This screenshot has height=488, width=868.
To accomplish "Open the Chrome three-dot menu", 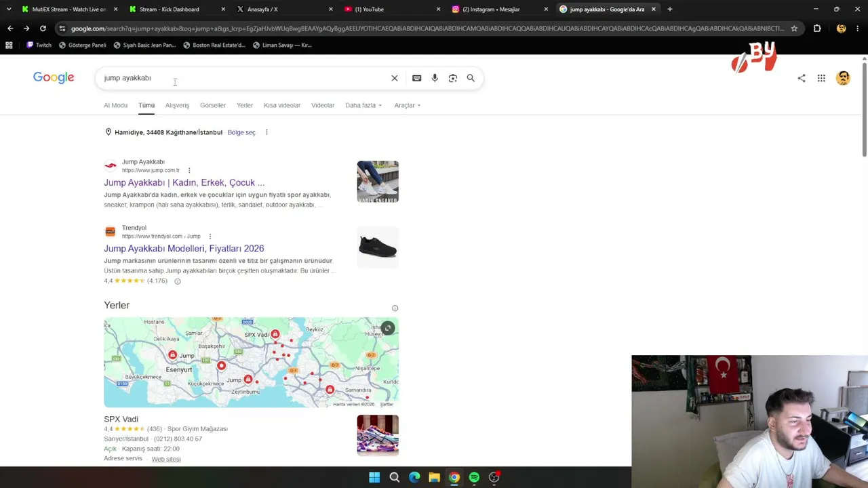I will point(858,28).
